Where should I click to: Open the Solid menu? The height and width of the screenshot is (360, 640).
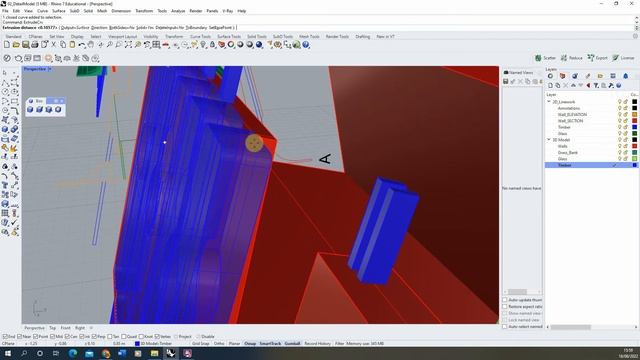88,11
